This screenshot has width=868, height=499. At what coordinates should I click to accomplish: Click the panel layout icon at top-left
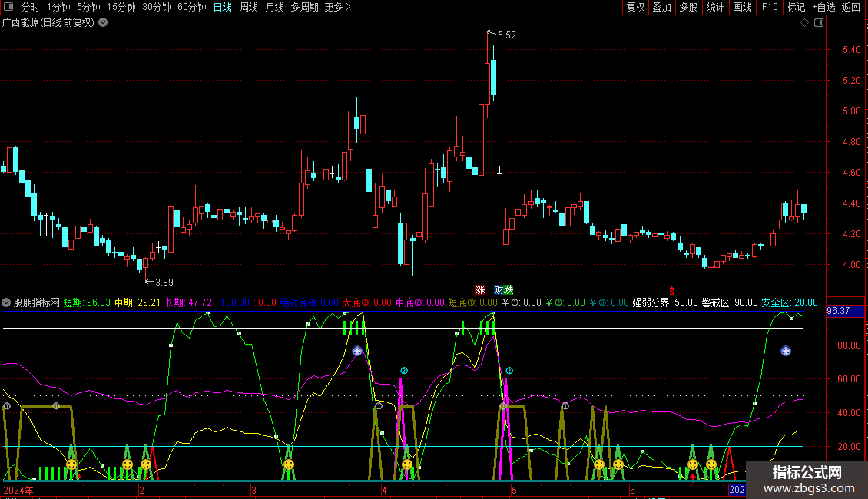pos(8,8)
